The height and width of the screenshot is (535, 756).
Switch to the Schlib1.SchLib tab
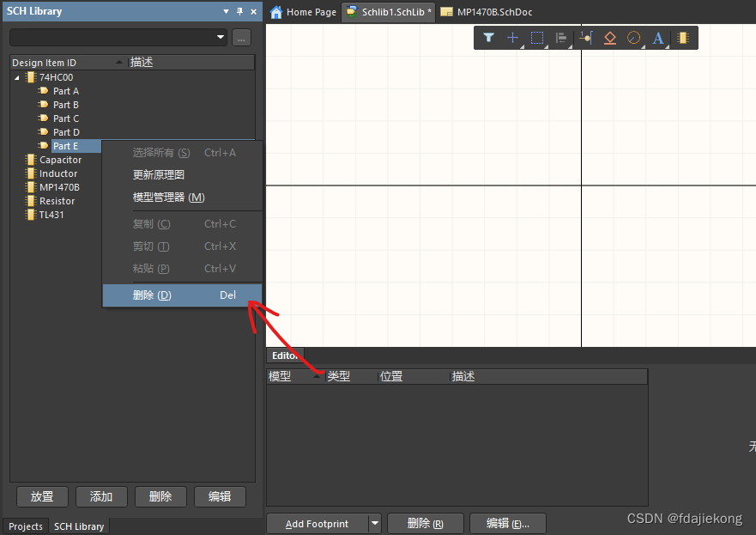coord(389,12)
